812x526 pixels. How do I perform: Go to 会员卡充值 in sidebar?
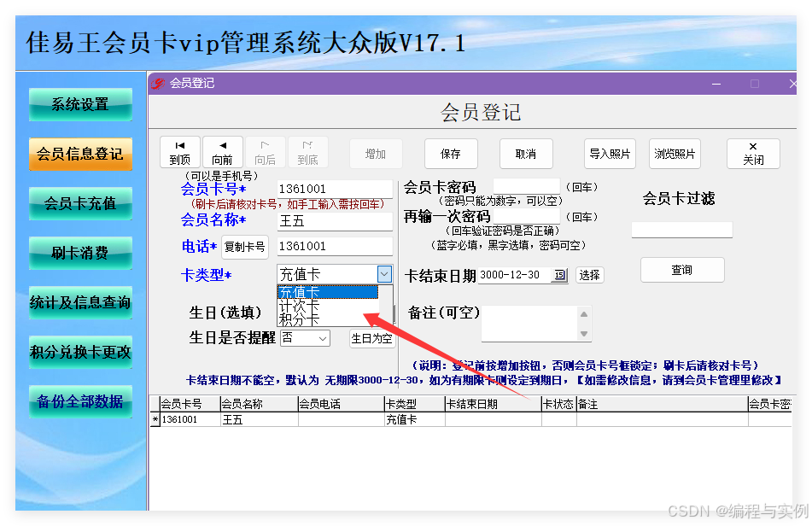[80, 203]
